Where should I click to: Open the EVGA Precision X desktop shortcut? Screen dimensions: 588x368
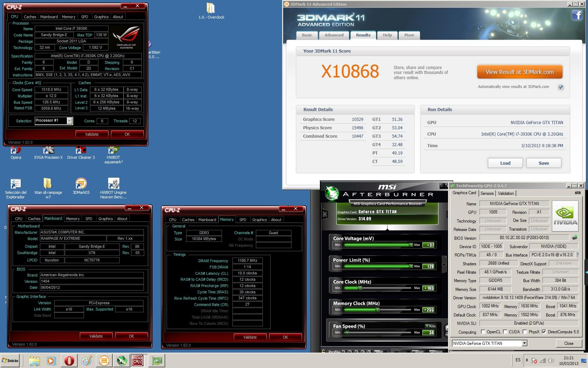tap(48, 153)
